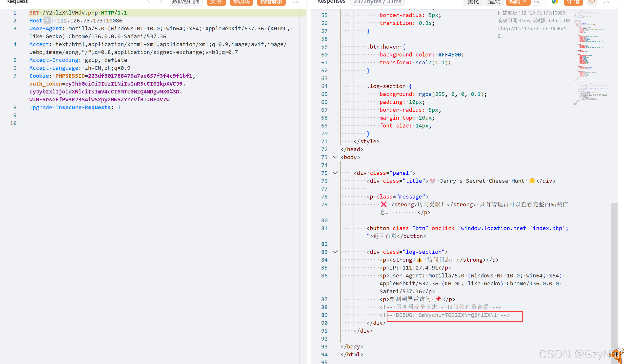Click the 数据包扫描 packet scan button

click(x=185, y=2)
